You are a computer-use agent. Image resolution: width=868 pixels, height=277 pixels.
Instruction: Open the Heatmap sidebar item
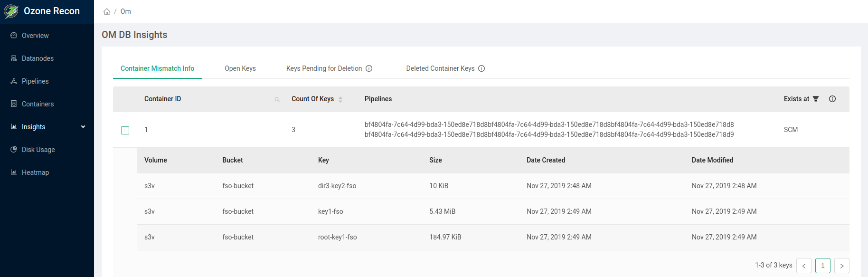(35, 172)
